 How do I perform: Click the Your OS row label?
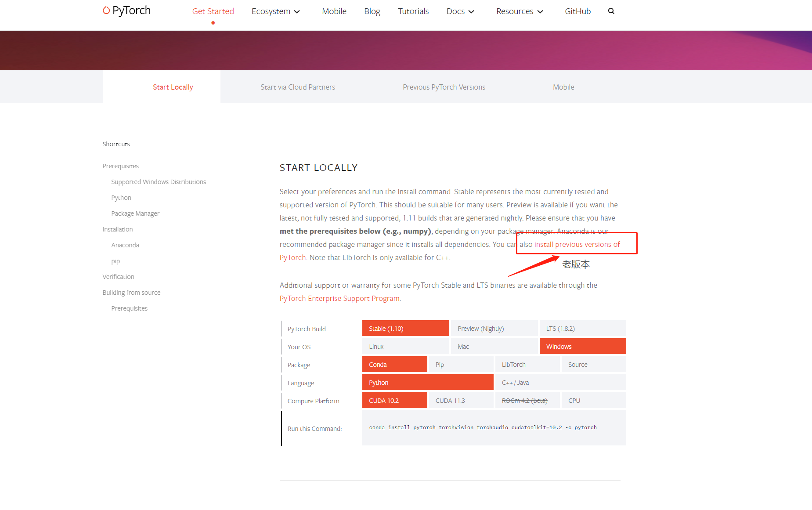click(x=299, y=347)
